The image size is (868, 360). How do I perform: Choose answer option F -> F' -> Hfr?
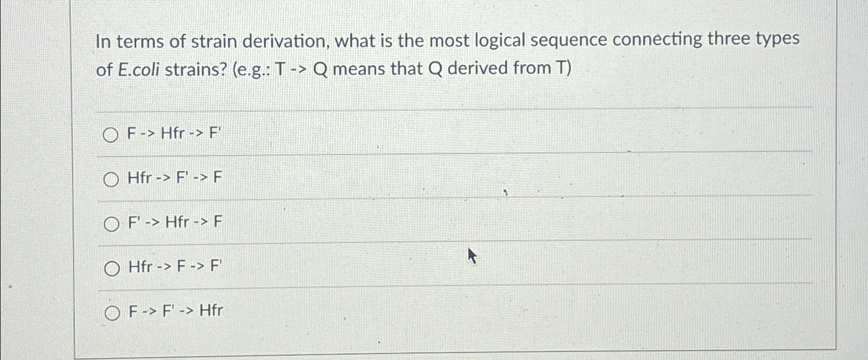pyautogui.click(x=175, y=311)
